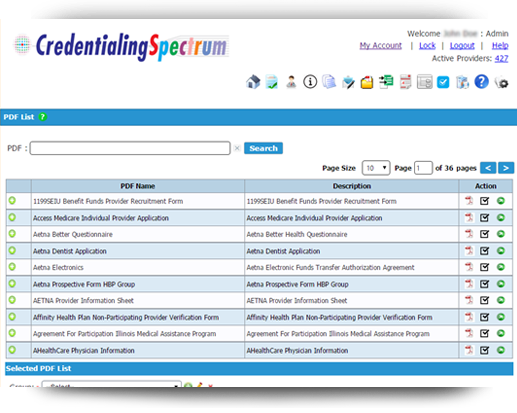
Task: Select 'Aetna Electronic Funds Transfer Authorization Agreement' description
Action: click(x=352, y=267)
